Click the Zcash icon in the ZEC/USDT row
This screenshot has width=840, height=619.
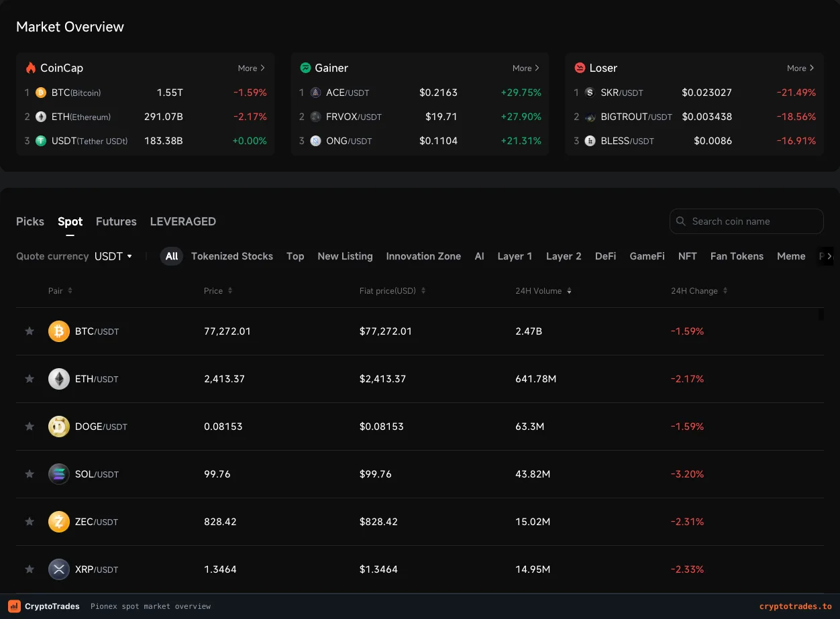pyautogui.click(x=59, y=522)
